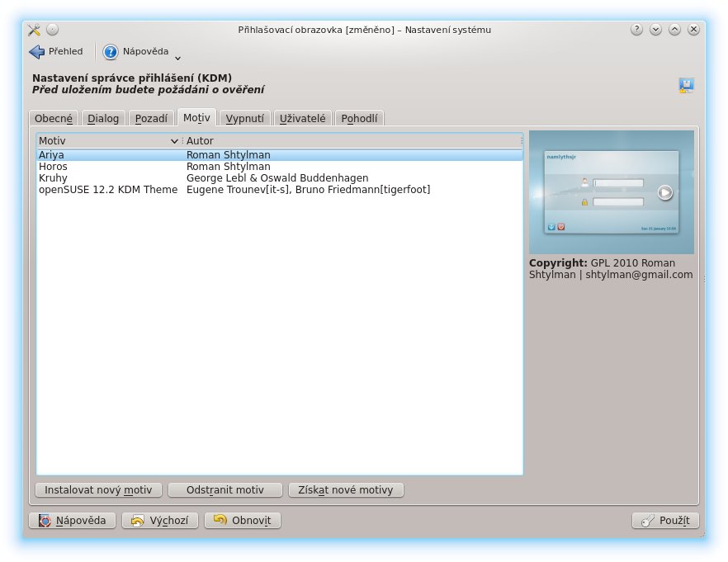This screenshot has width=728, height=562.
Task: Click the blue back arrow Přehled icon
Action: coord(36,52)
